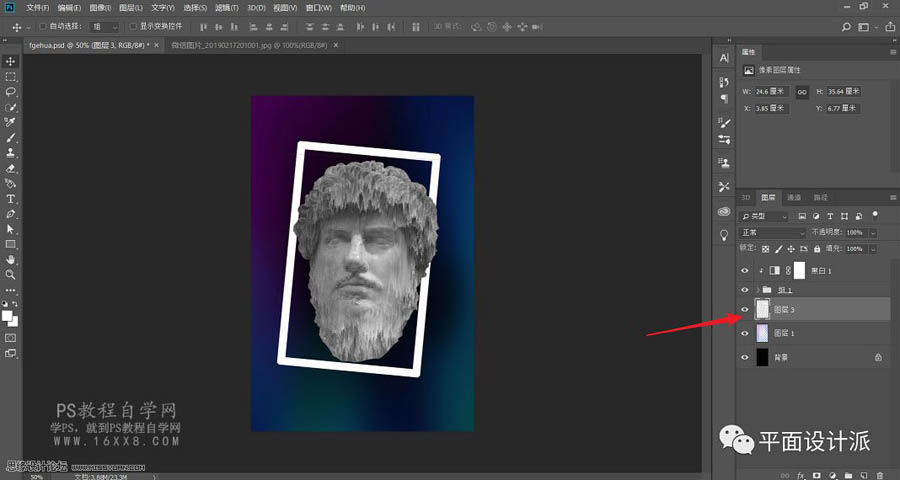Select the Rectangular Marquee tool
Image resolution: width=900 pixels, height=480 pixels.
point(11,77)
